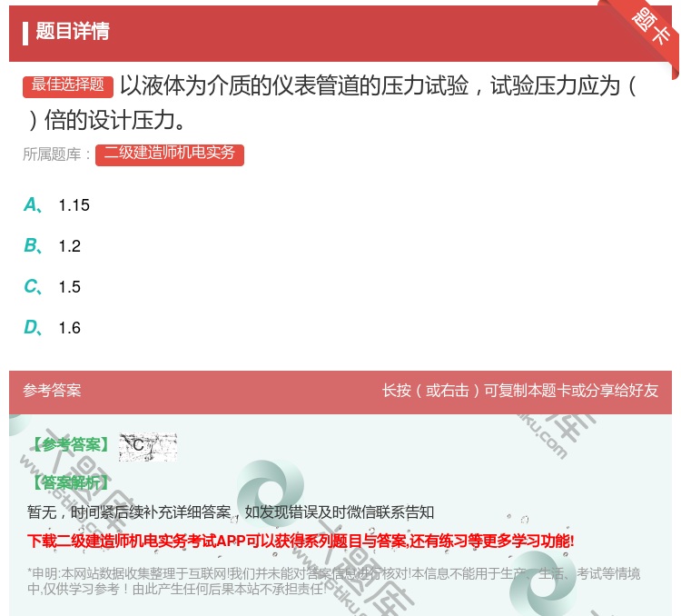
Task: Choose option D 1.6
Action: (52, 327)
